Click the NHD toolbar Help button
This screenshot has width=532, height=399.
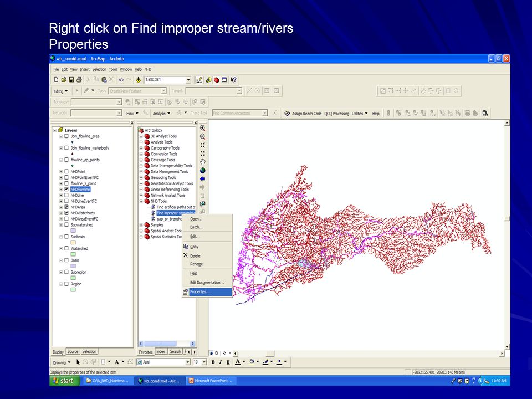[376, 113]
